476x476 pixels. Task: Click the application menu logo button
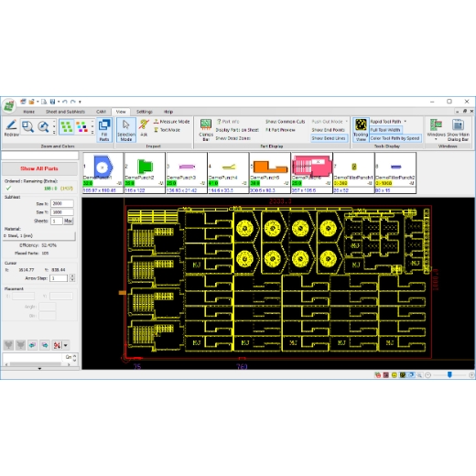9,106
